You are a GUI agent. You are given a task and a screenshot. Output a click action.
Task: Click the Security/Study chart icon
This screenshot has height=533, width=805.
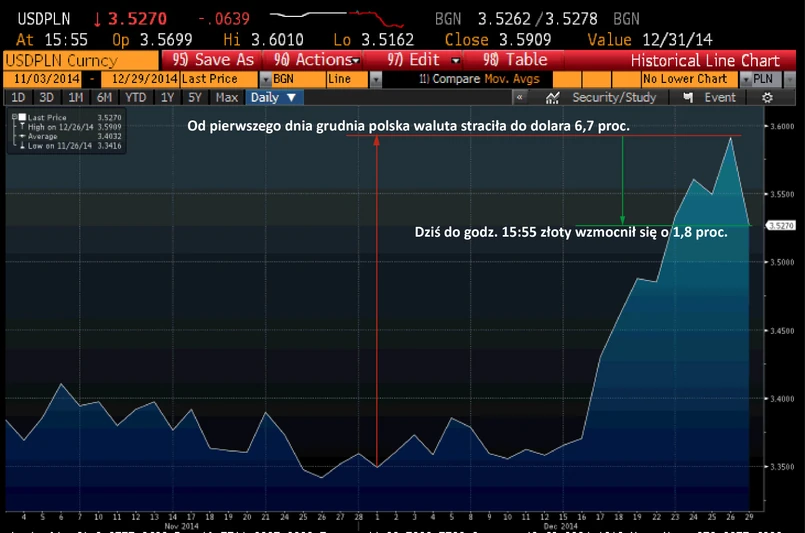pos(552,98)
